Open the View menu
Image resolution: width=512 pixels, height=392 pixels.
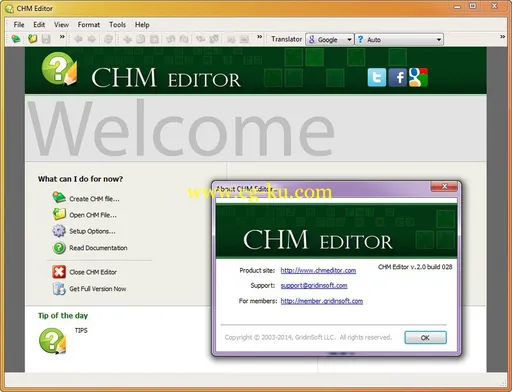coord(61,25)
